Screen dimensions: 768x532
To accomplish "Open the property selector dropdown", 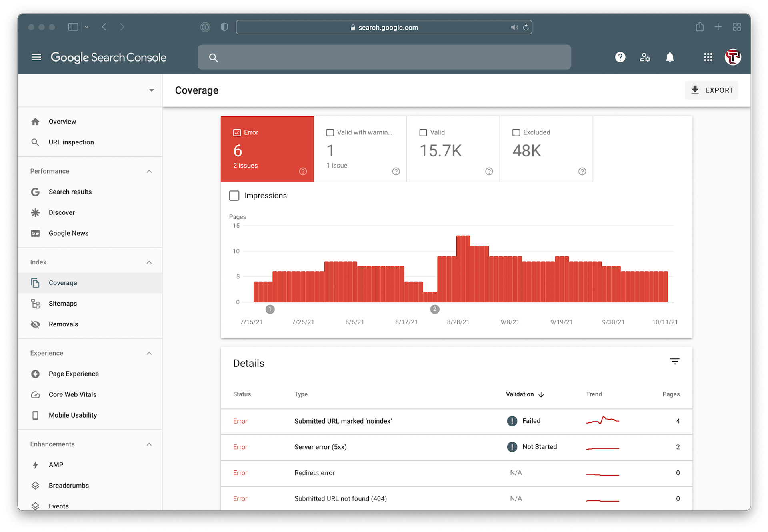I will point(151,90).
